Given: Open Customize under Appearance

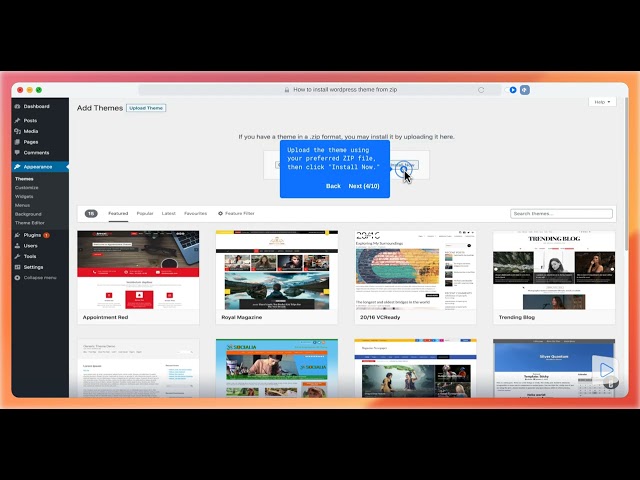Looking at the screenshot, I should [27, 188].
